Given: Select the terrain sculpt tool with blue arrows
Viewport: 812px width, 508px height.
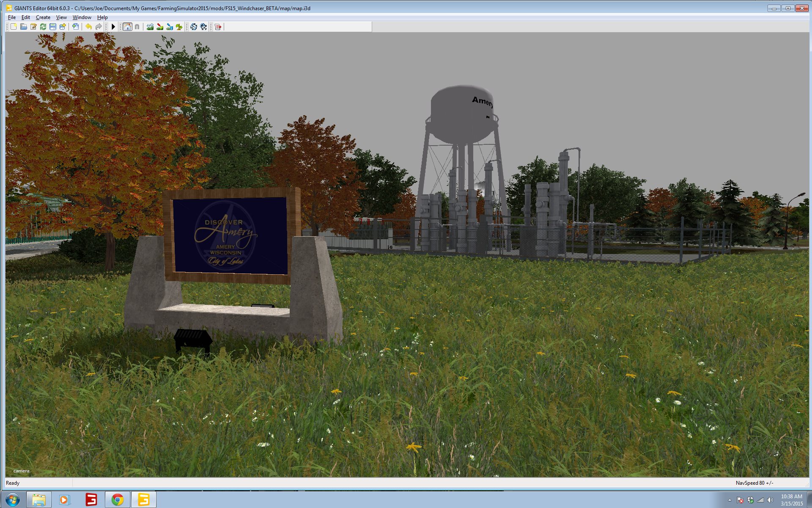Looking at the screenshot, I should [150, 27].
